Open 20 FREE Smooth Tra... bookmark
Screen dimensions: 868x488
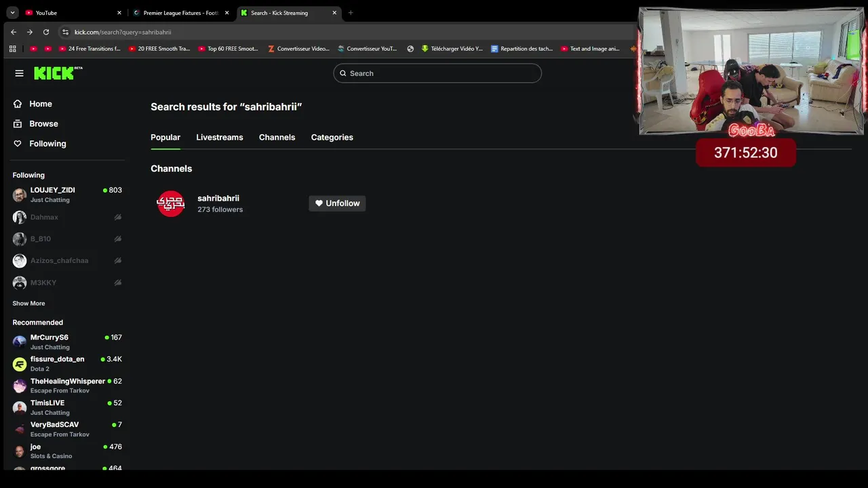coord(159,49)
